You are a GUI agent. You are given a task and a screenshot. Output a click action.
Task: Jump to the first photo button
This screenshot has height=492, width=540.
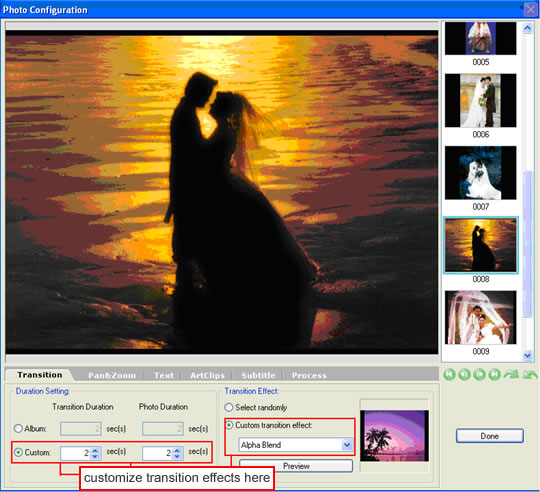click(x=449, y=374)
